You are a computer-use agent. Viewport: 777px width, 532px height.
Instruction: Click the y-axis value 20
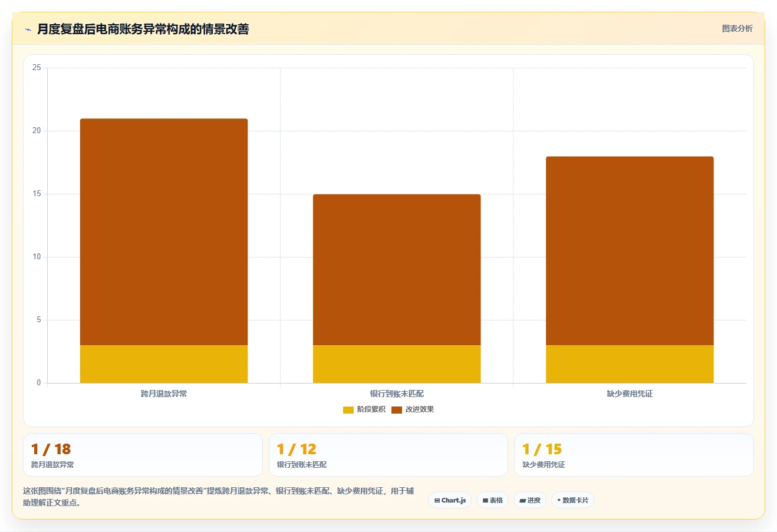pos(37,131)
